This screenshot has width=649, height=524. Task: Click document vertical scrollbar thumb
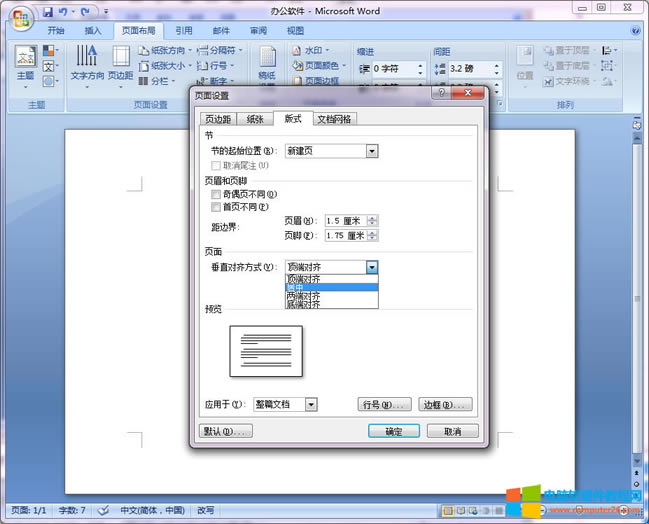pos(637,298)
